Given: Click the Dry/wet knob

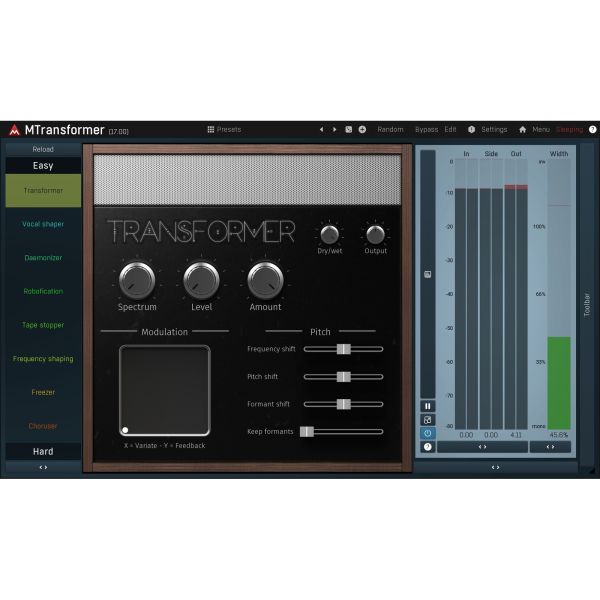Looking at the screenshot, I should tap(329, 235).
